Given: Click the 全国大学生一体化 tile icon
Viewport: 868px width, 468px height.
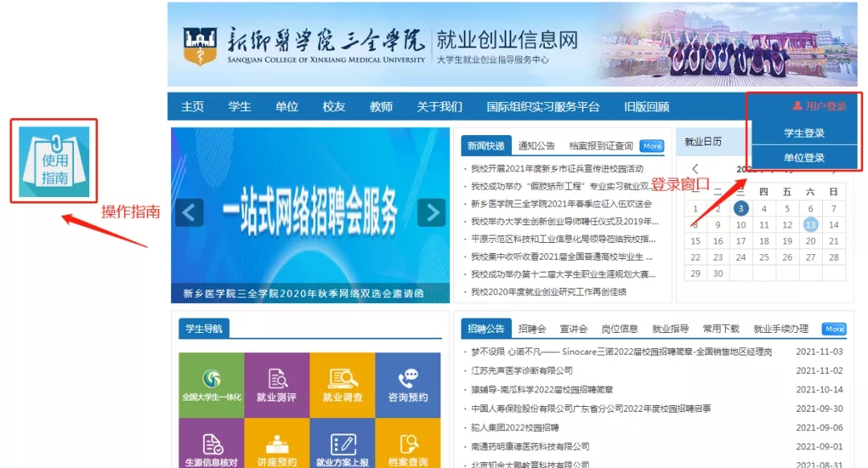Looking at the screenshot, I should click(x=211, y=385).
